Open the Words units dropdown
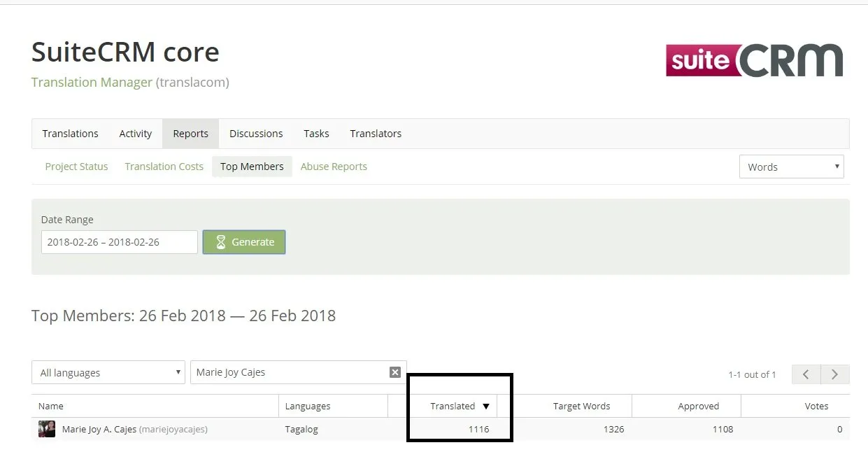 (792, 167)
